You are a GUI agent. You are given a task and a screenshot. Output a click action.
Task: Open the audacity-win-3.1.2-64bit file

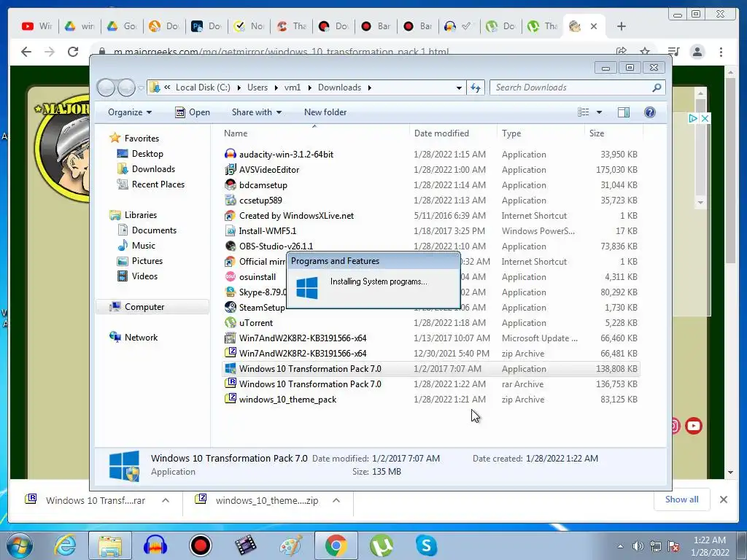click(x=286, y=155)
